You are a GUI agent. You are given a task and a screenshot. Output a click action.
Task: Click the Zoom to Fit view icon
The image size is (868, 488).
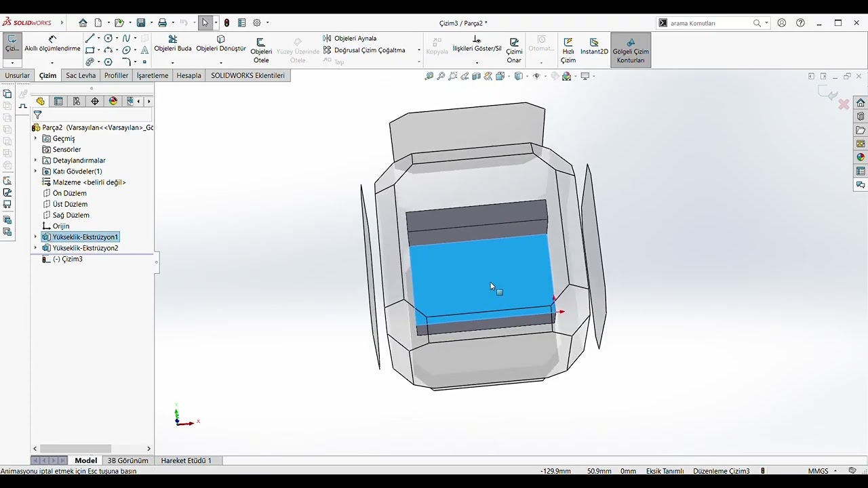click(429, 77)
